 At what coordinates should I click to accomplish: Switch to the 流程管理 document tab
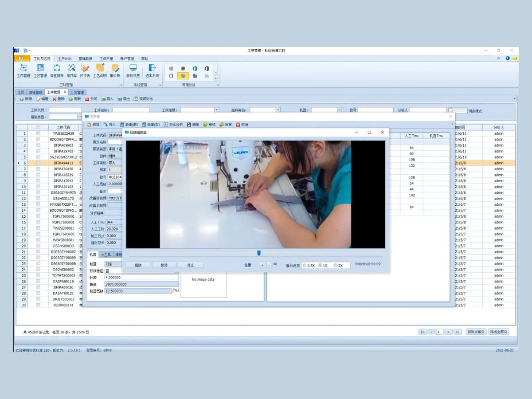(36, 92)
